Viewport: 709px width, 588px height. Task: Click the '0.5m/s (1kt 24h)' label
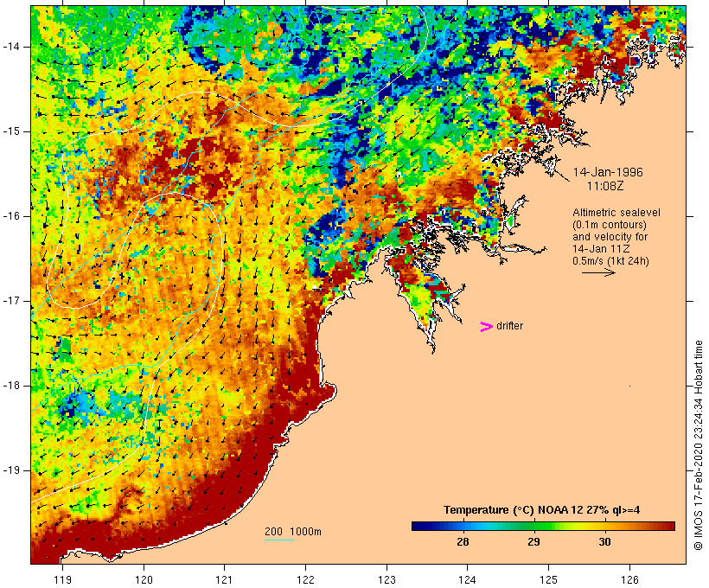pos(611,261)
